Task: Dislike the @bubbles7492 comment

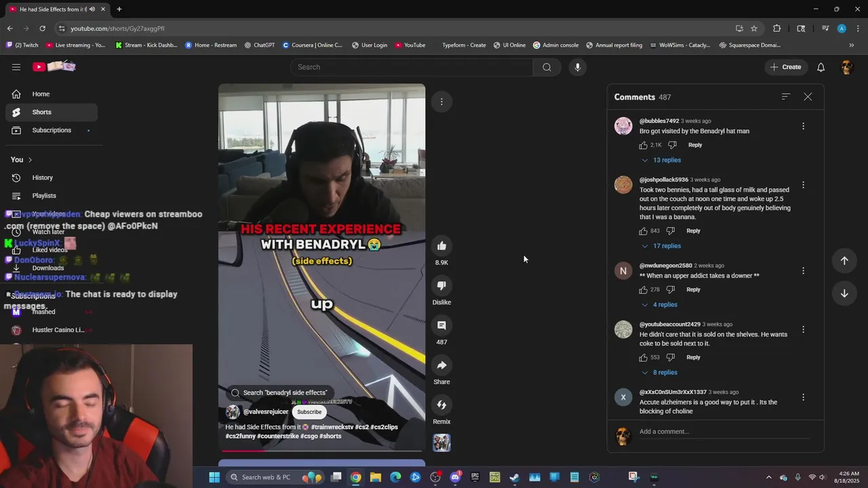Action: (x=672, y=145)
